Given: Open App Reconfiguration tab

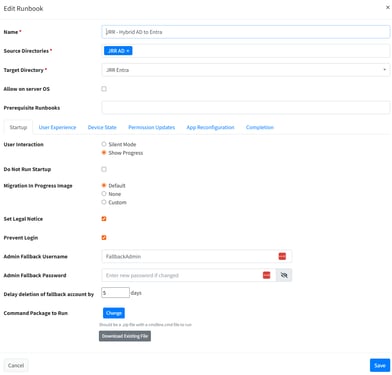Looking at the screenshot, I should click(210, 127).
